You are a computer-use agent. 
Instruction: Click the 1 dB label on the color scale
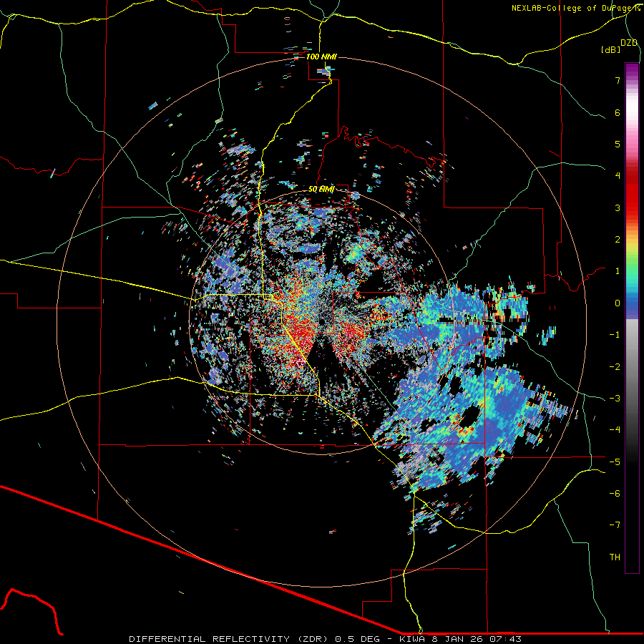(x=618, y=271)
